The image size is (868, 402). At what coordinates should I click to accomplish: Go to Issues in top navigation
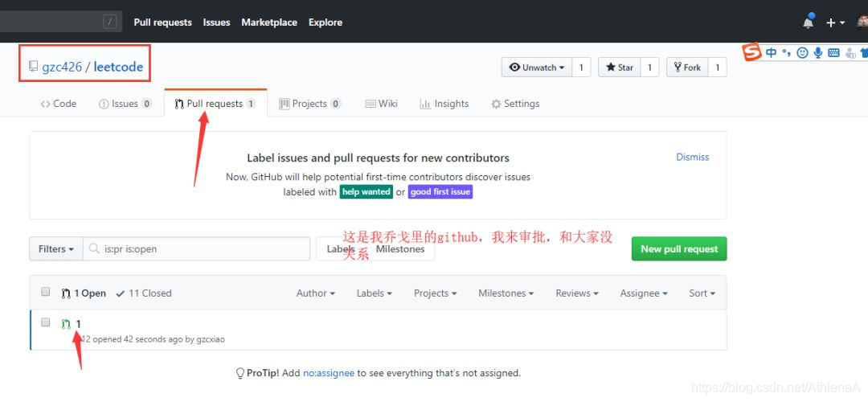tap(216, 23)
